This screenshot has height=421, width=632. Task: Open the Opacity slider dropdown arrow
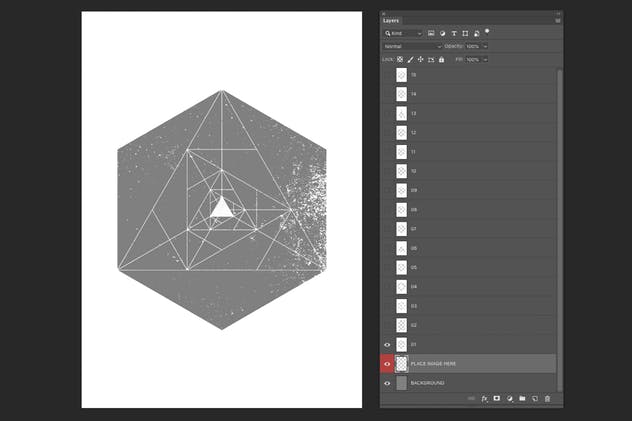(x=485, y=46)
